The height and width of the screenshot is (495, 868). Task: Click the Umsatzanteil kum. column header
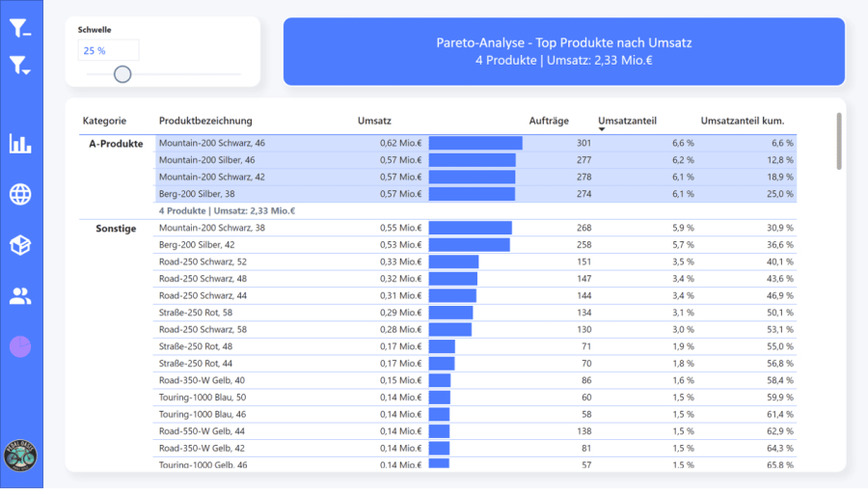coord(742,121)
